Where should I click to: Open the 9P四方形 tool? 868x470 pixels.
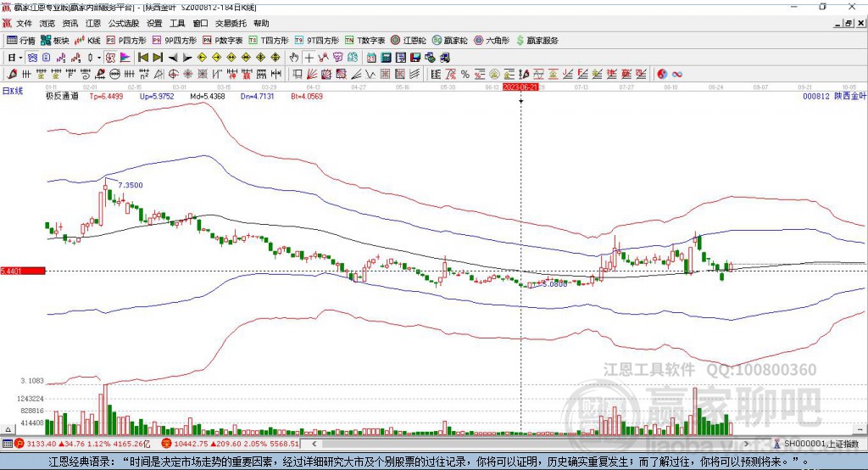(174, 41)
